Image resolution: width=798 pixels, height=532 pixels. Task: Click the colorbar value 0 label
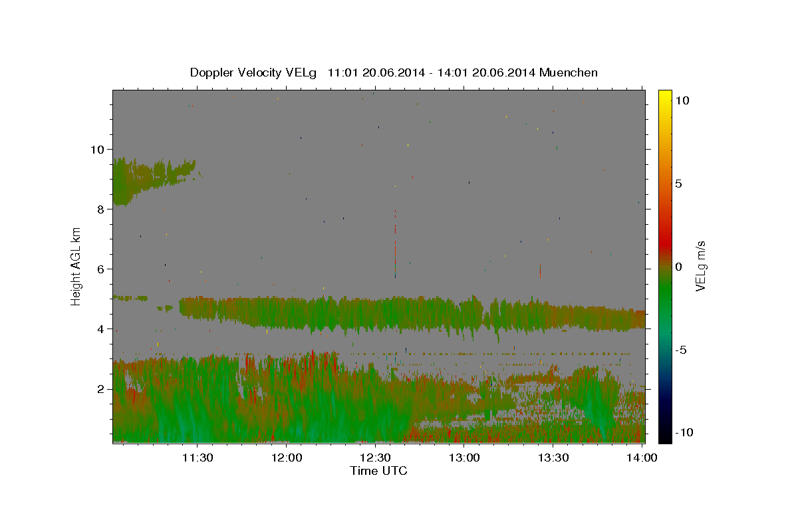[678, 267]
